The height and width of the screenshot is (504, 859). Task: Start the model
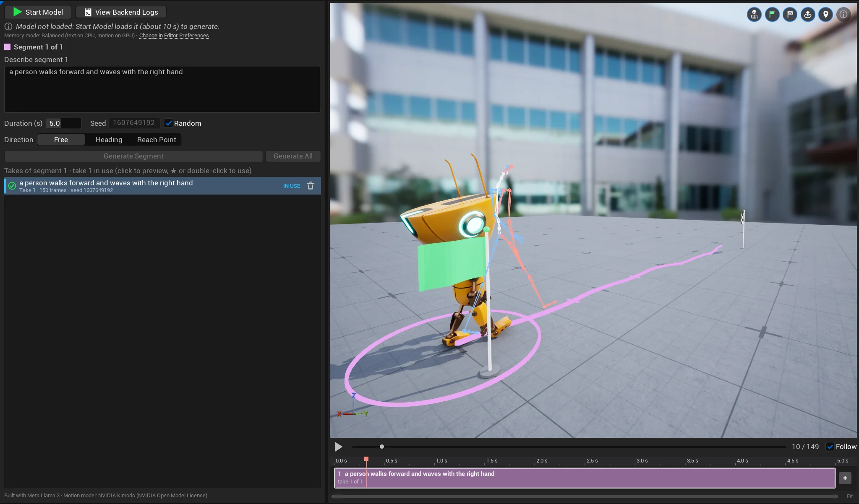[38, 12]
